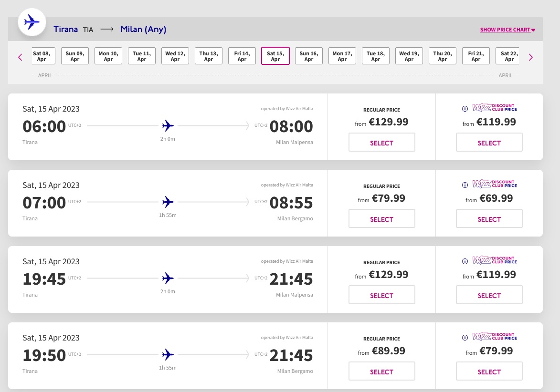Click the plane icon on 06:00 flight route
560x392 pixels.
click(168, 126)
